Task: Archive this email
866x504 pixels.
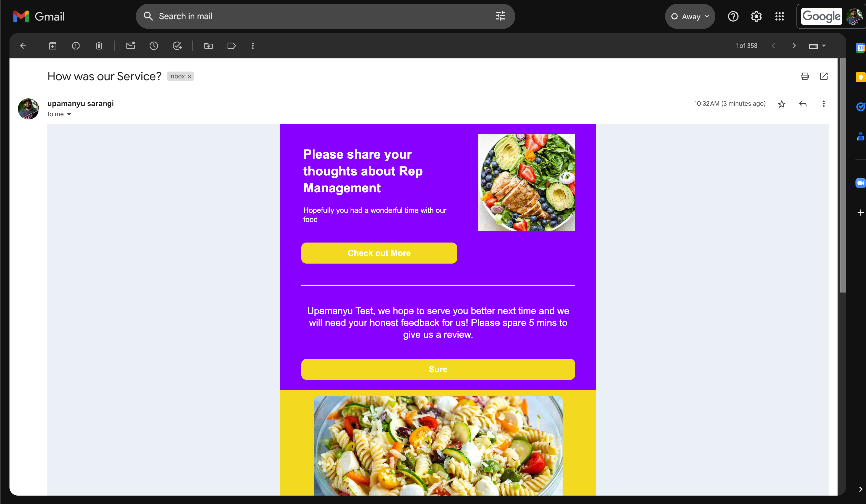Action: [53, 46]
